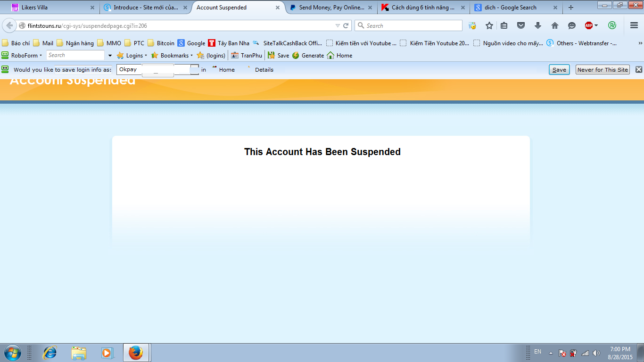
Task: Reload the page with the refresh icon
Action: [346, 25]
